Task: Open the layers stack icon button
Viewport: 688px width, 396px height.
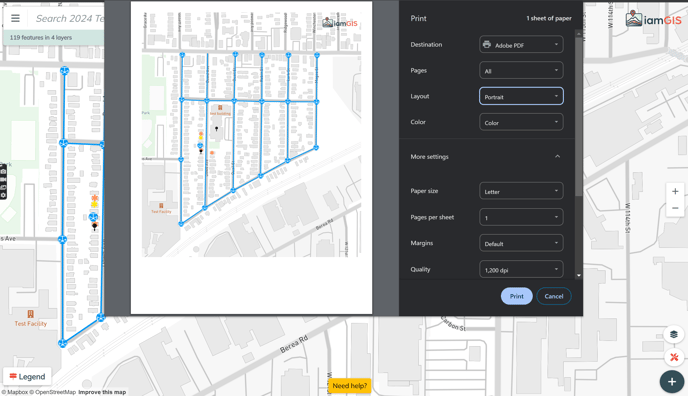Action: coord(674,335)
